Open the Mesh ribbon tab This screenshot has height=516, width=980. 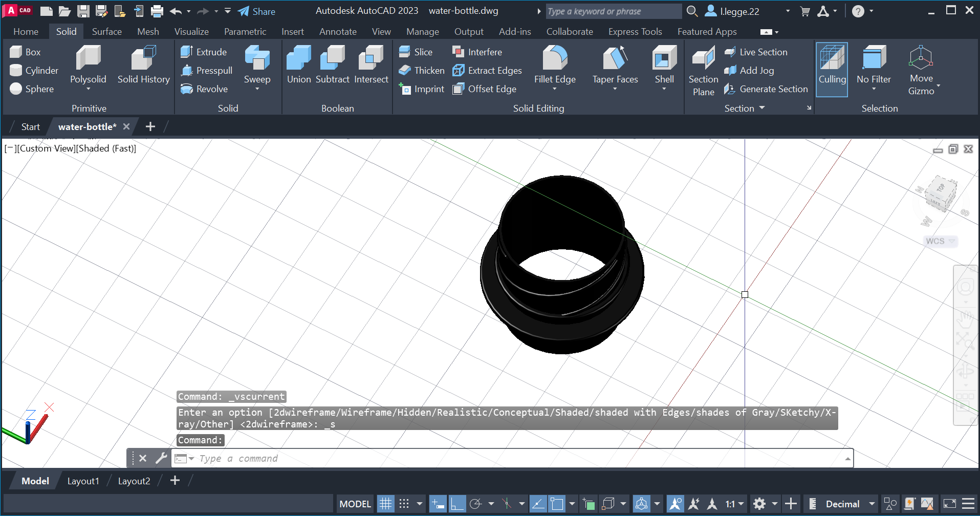[148, 32]
